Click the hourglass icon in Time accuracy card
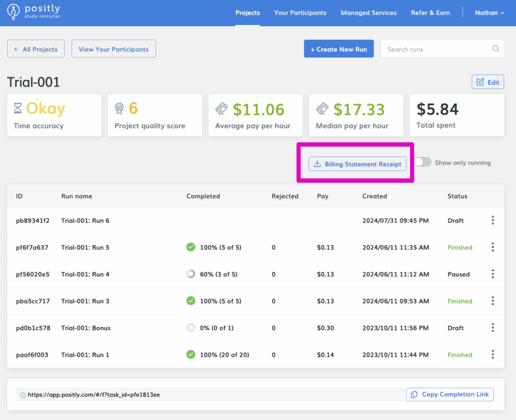Viewport: 516px width, 420px height. click(18, 108)
